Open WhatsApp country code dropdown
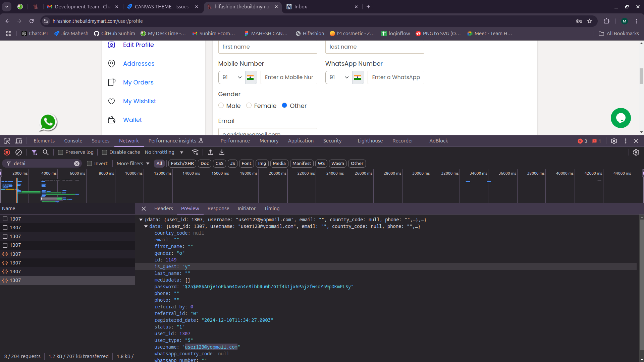 coord(339,77)
